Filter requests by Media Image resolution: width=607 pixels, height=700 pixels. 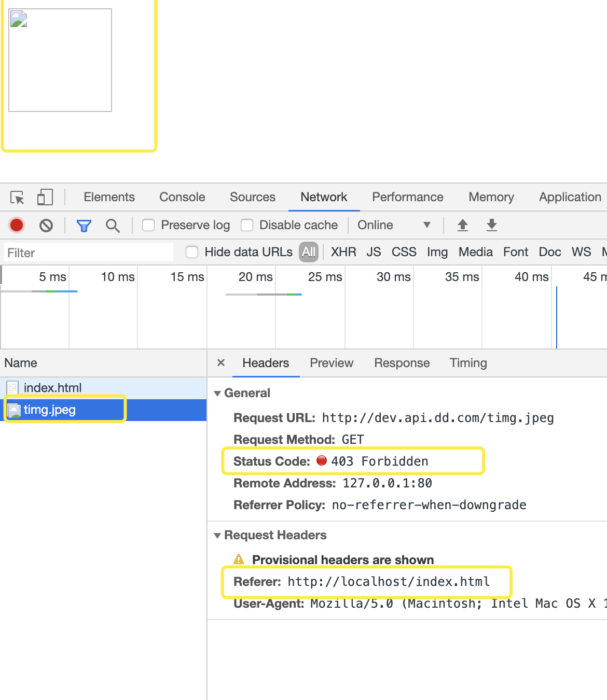(476, 252)
